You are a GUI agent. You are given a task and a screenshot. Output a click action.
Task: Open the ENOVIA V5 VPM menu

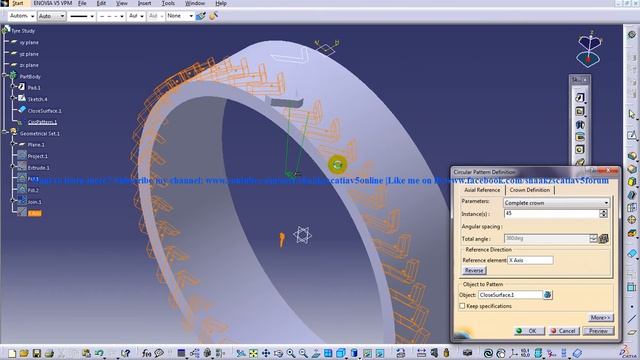click(53, 3)
